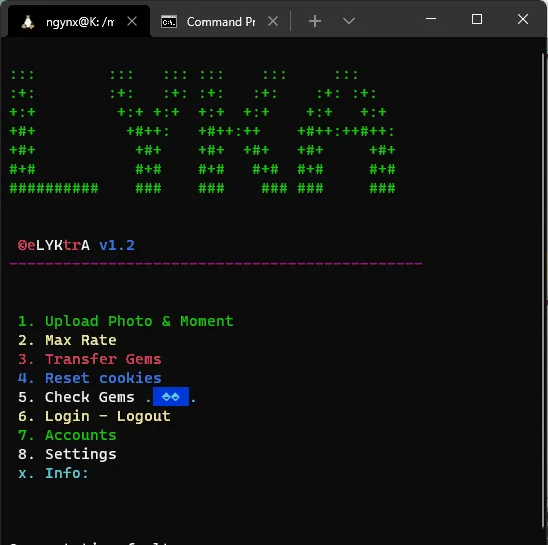Open the new-tab profile dropdown
Image resolution: width=548 pixels, height=545 pixels.
(x=349, y=21)
